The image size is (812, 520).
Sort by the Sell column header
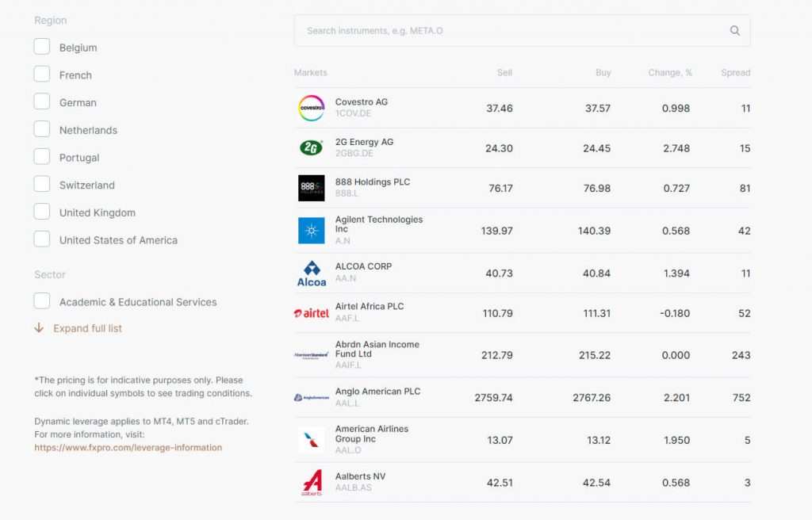pyautogui.click(x=504, y=72)
